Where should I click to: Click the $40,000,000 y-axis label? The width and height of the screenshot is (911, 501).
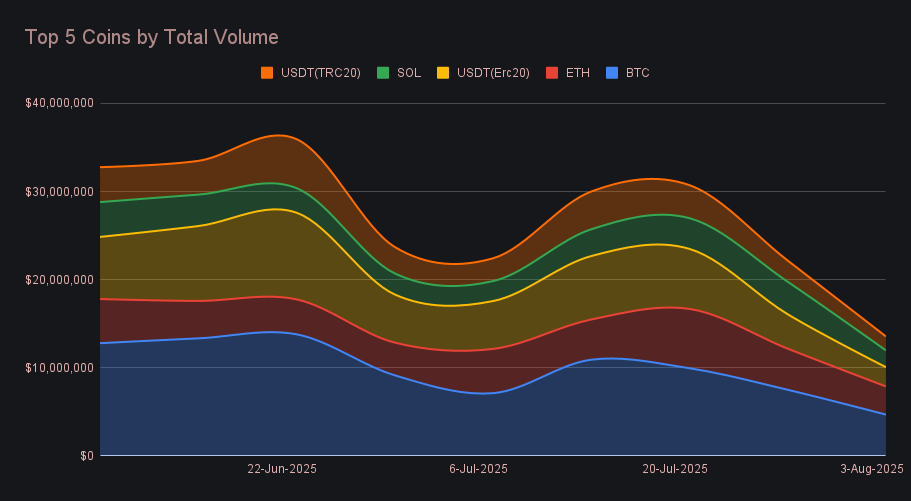[60, 103]
